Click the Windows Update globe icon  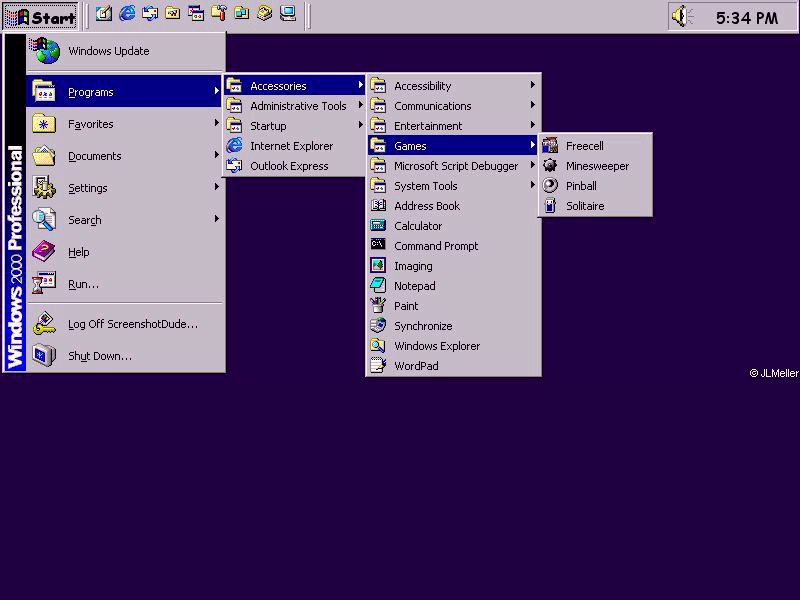(x=45, y=51)
